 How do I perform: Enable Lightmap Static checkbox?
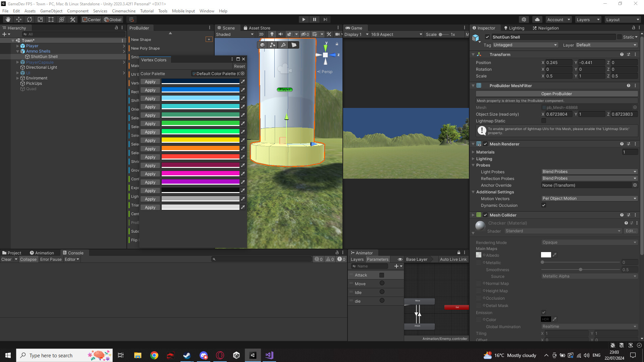[544, 121]
